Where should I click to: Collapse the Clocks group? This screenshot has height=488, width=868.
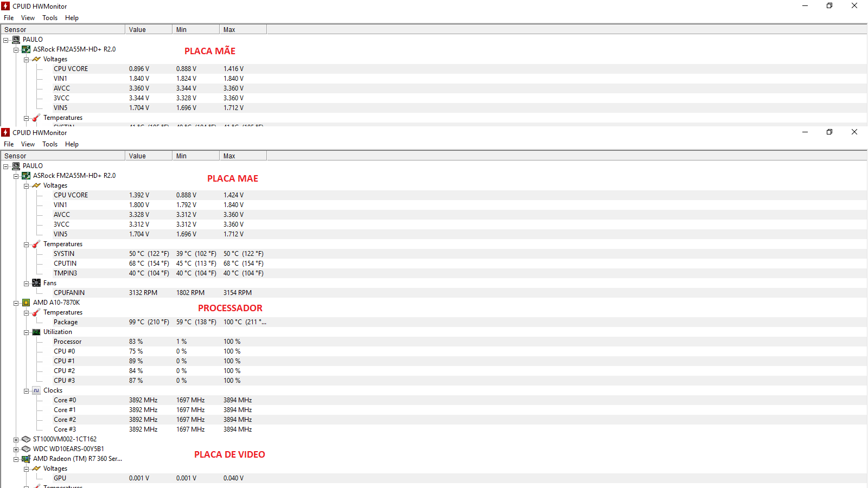(26, 391)
